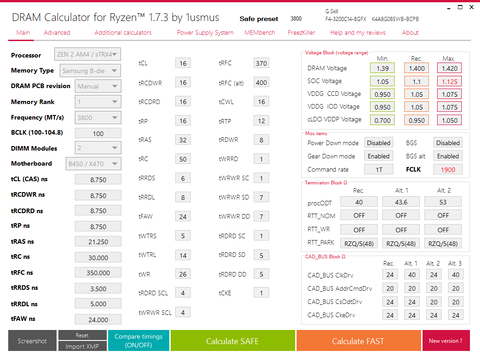This screenshot has width=480, height=361.
Task: Click the tFAW ns field 24.000
Action: tap(98, 319)
